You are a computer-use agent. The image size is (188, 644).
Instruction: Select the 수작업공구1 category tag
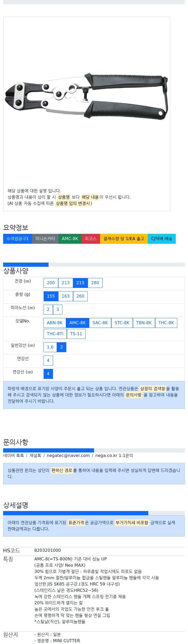17,239
